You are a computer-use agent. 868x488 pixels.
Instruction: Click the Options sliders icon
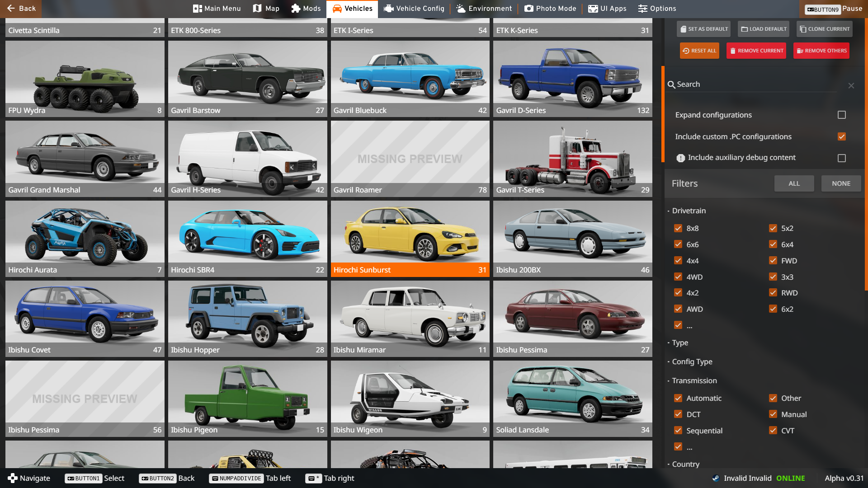[x=642, y=9]
